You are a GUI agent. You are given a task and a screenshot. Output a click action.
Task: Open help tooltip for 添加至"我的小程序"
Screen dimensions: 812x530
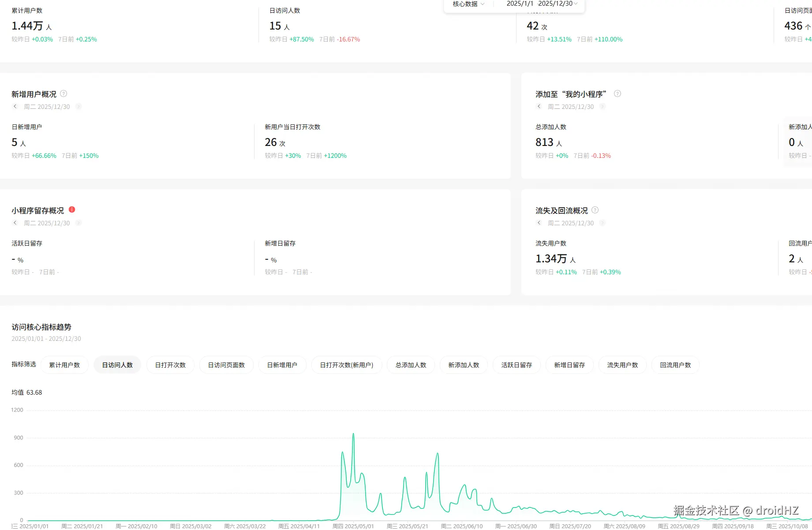pos(617,94)
